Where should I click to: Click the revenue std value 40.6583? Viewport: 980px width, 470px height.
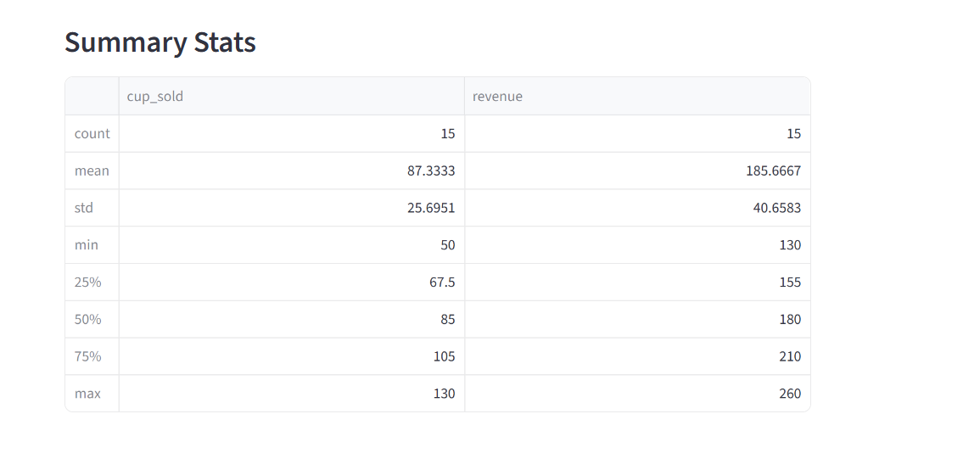637,208
